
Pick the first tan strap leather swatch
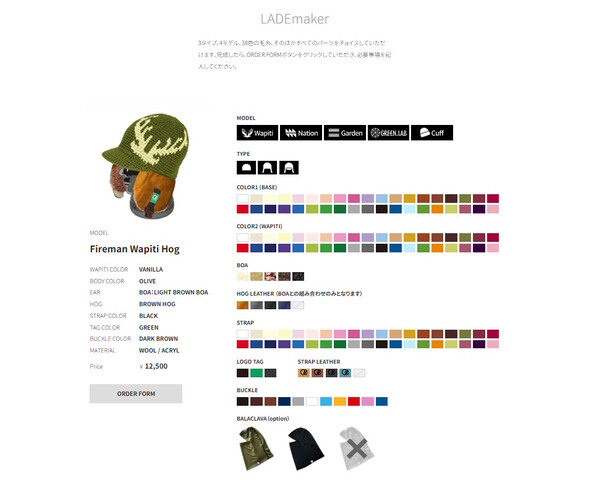[304, 373]
